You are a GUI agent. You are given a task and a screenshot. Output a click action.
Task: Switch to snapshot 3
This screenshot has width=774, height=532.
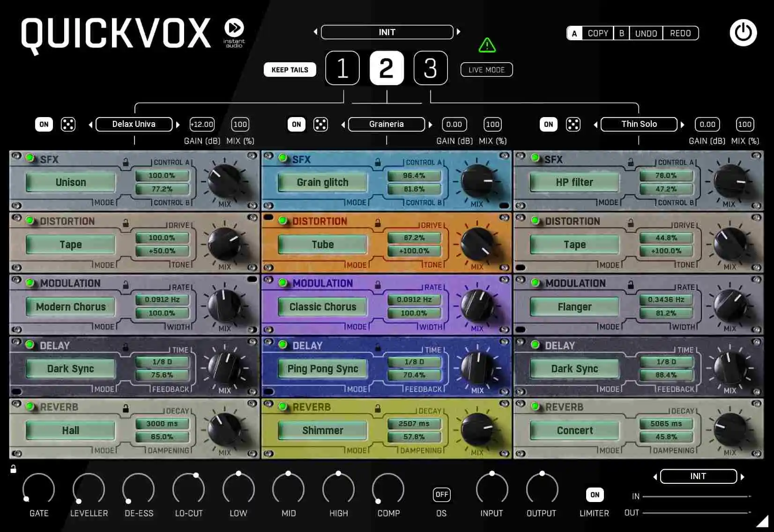(430, 68)
